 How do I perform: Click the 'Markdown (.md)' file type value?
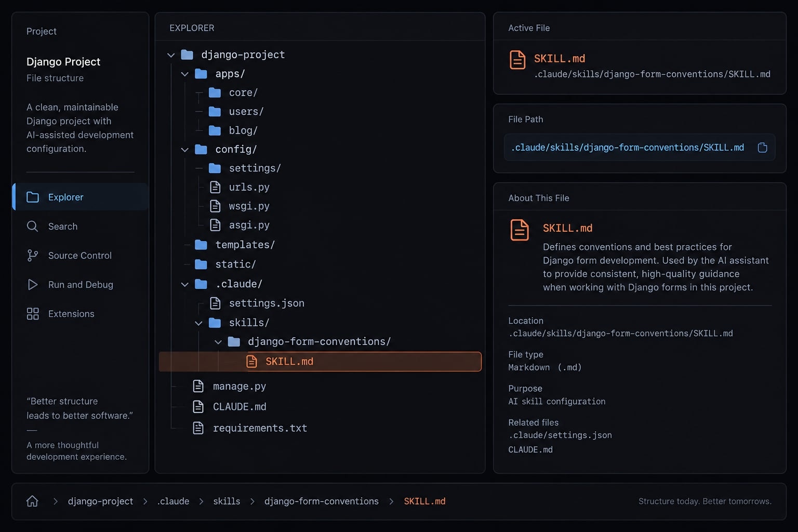(x=544, y=367)
